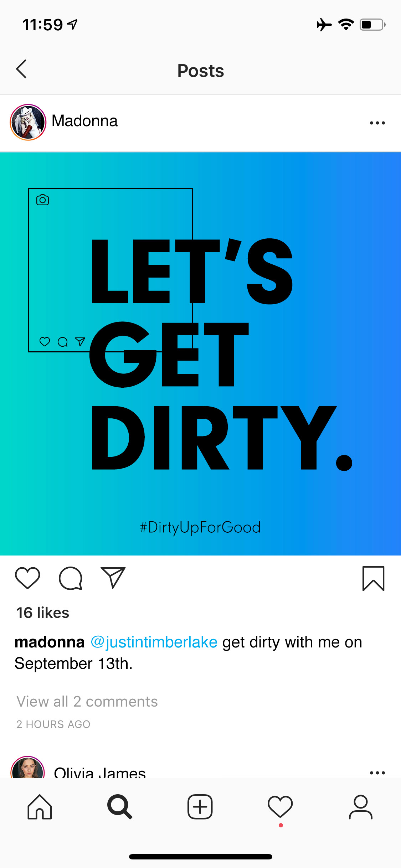Open Madonna's profile picture story
Viewport: 401px width, 868px height.
pyautogui.click(x=28, y=122)
